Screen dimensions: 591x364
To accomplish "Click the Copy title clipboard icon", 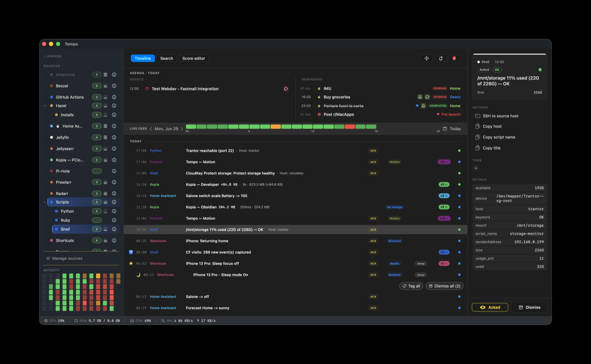I will (x=478, y=148).
